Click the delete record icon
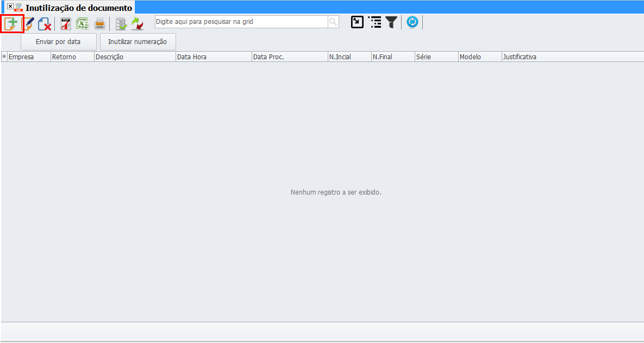This screenshot has height=343, width=644. click(x=45, y=23)
